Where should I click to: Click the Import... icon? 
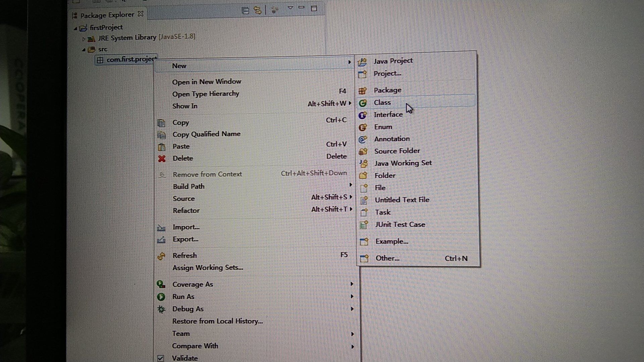point(161,228)
